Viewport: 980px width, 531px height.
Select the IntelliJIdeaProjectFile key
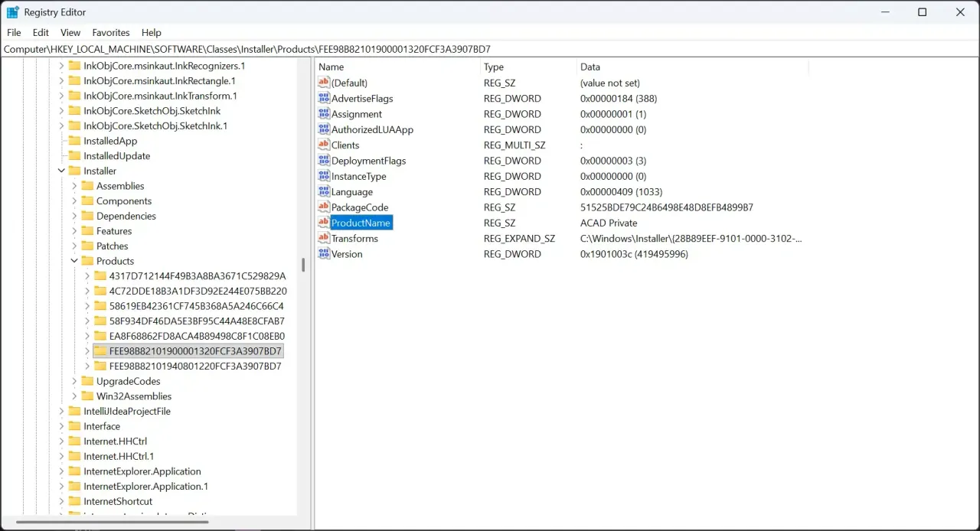pos(127,411)
